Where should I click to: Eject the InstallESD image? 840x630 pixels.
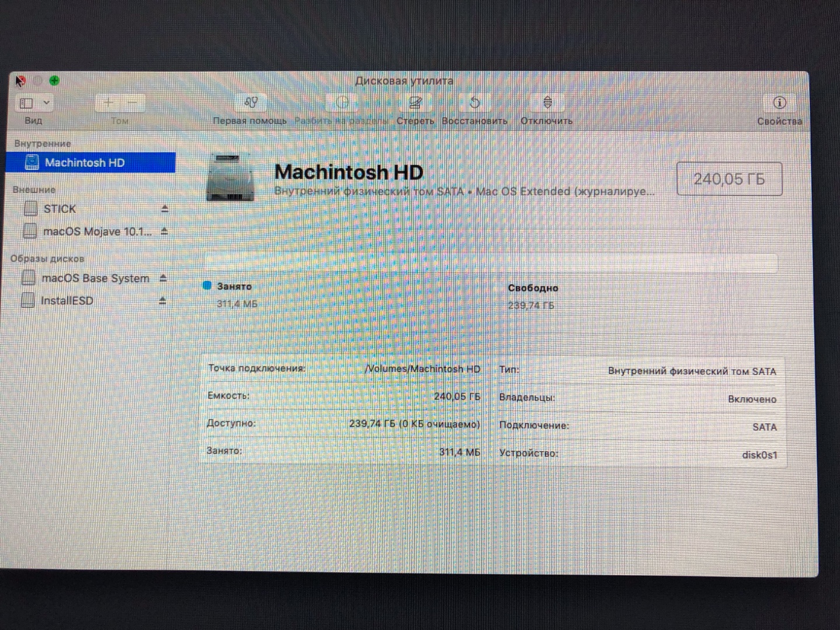pos(163,301)
